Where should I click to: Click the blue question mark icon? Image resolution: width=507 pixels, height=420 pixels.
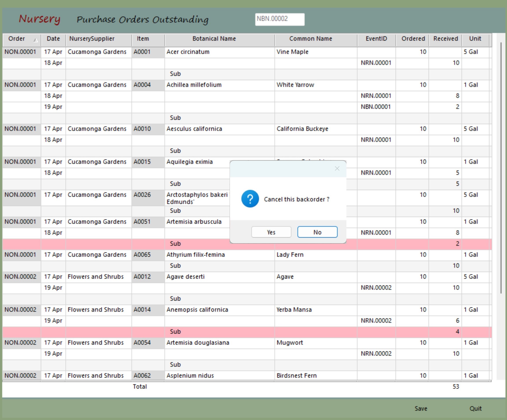[x=250, y=199]
